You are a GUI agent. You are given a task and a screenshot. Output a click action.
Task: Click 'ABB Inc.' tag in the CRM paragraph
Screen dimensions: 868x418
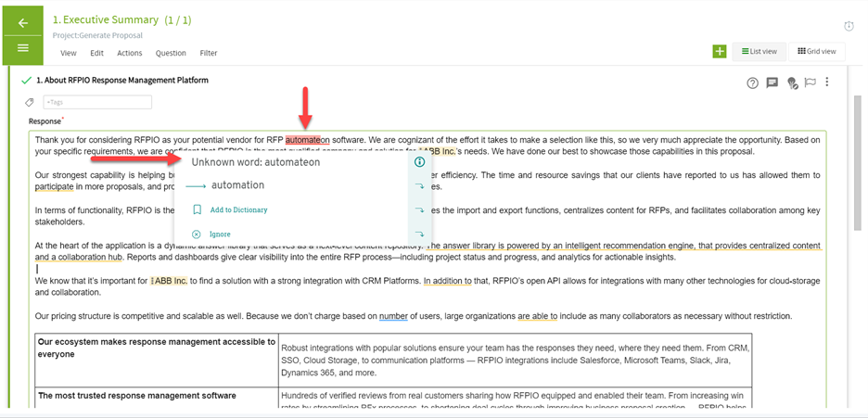(170, 281)
